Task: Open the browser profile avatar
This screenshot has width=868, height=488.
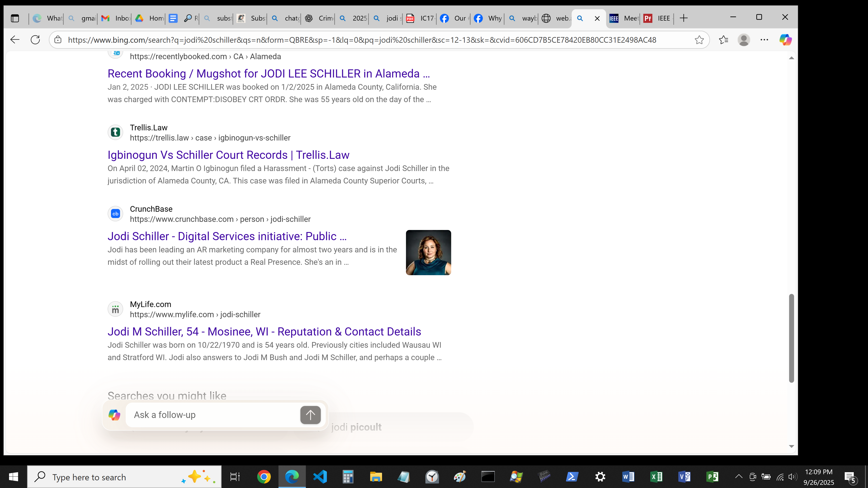Action: coord(744,40)
